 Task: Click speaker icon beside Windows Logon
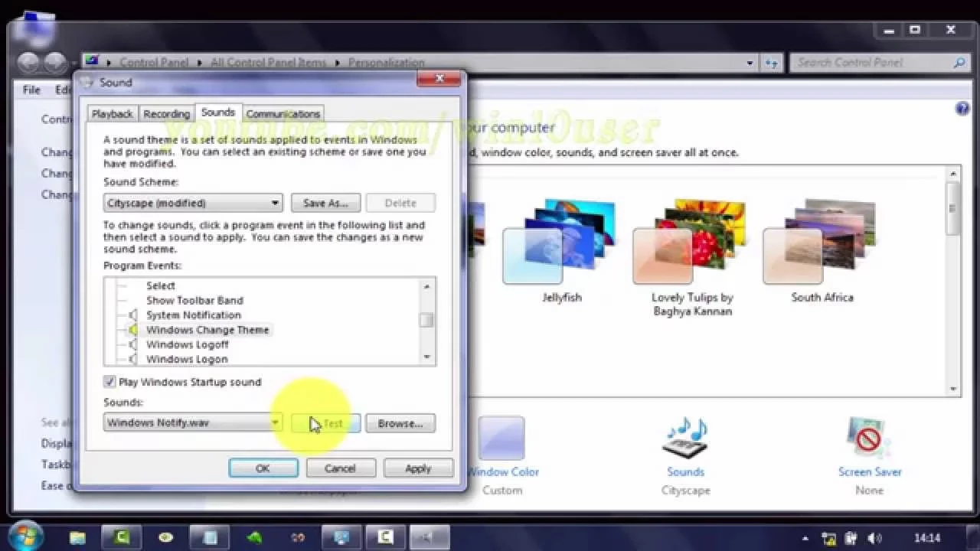coord(133,358)
